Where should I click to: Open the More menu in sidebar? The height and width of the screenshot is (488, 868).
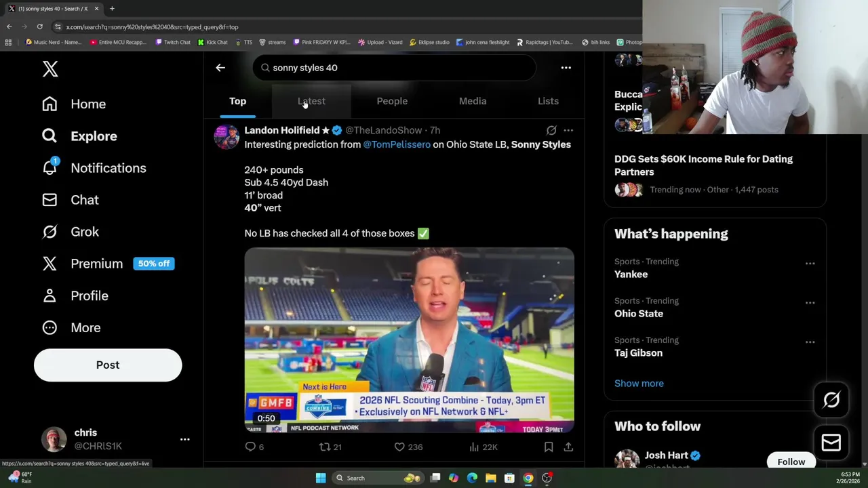[x=71, y=327]
